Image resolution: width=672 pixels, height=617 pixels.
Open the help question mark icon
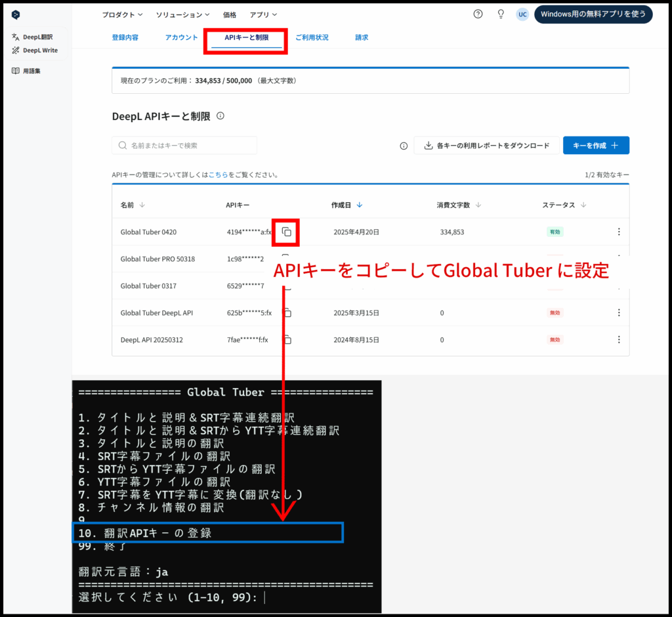pyautogui.click(x=478, y=14)
